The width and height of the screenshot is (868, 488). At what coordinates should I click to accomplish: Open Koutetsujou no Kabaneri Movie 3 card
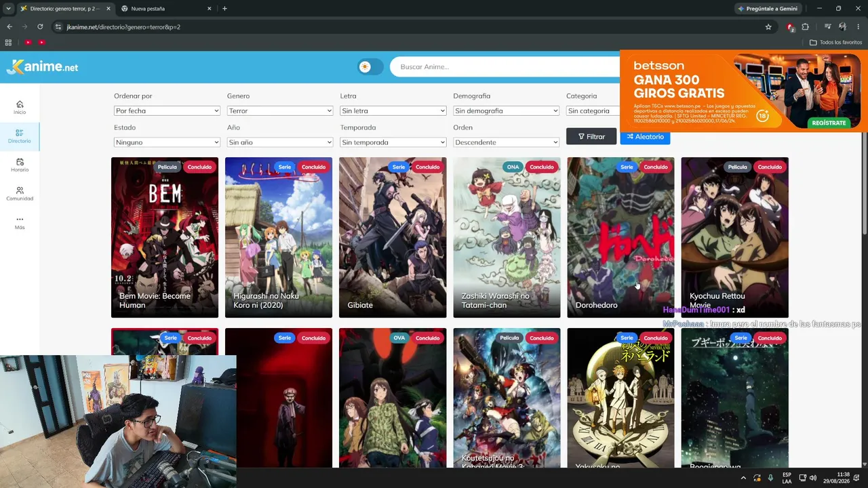(507, 398)
